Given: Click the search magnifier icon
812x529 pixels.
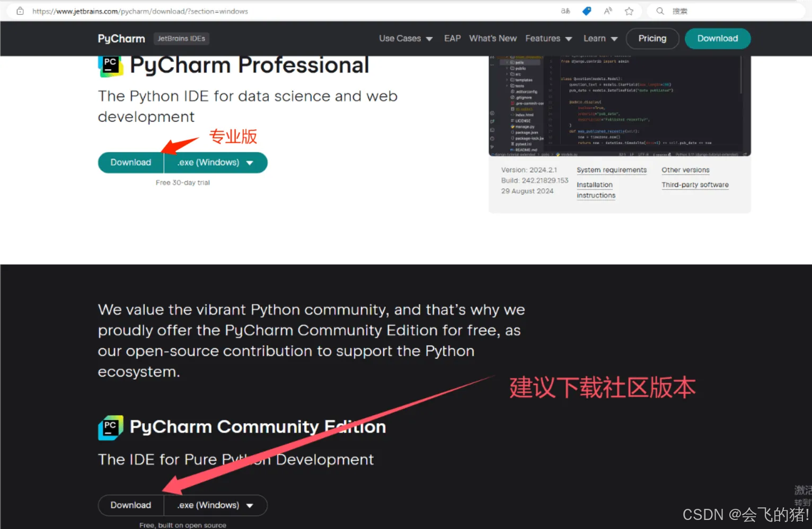Looking at the screenshot, I should (x=660, y=11).
